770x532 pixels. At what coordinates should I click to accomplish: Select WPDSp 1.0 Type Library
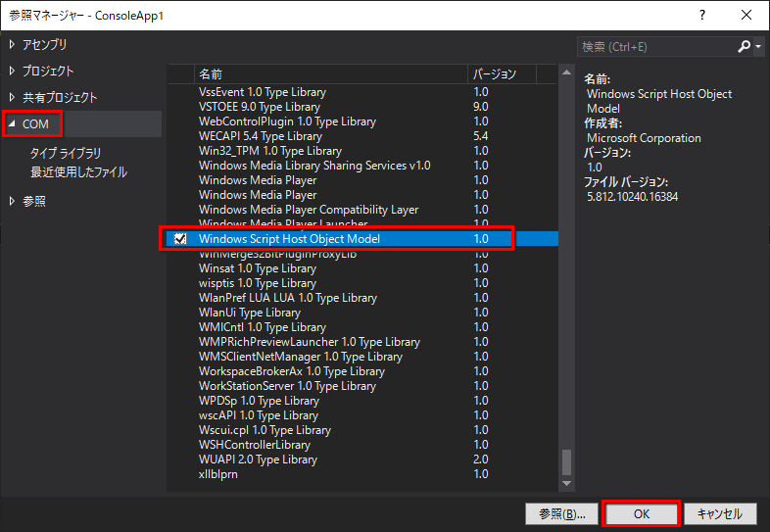[x=361, y=401]
